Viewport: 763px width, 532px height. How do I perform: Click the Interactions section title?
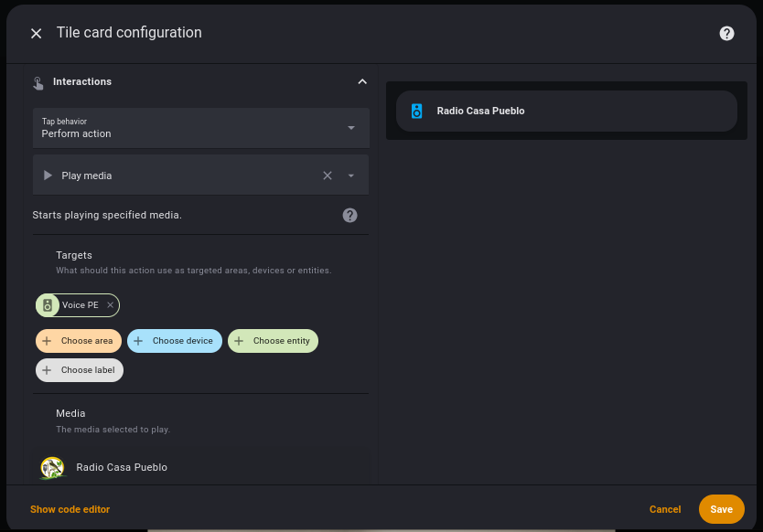(82, 81)
